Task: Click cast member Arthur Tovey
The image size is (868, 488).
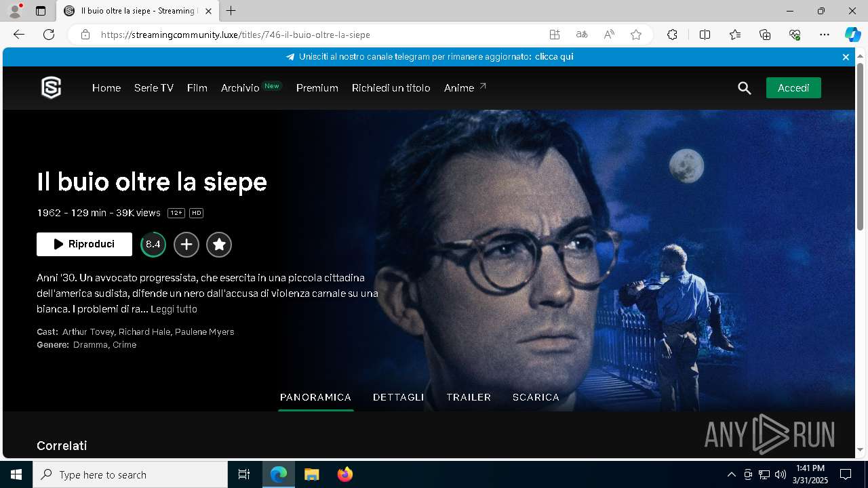Action: [88, 332]
